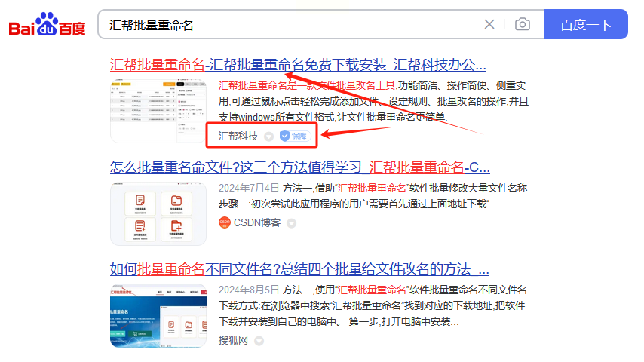Click the Baidu logo
The image size is (644, 362).
(48, 24)
